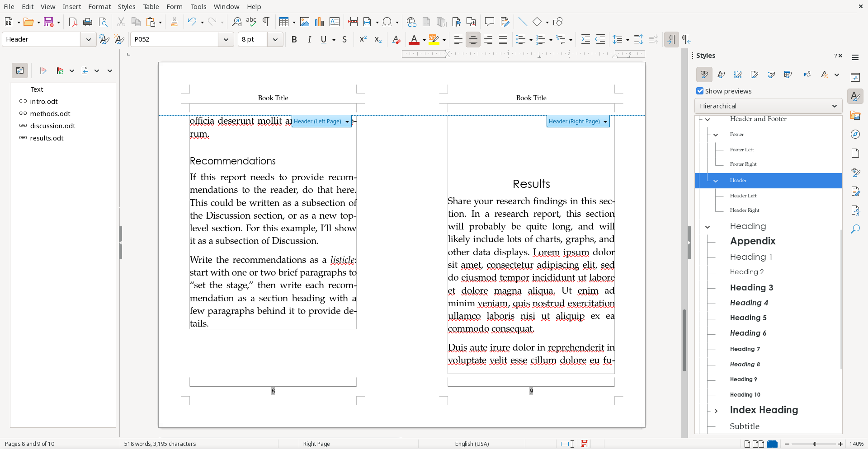Viewport: 868px width, 449px height.
Task: Toggle Italic formatting
Action: tap(309, 39)
